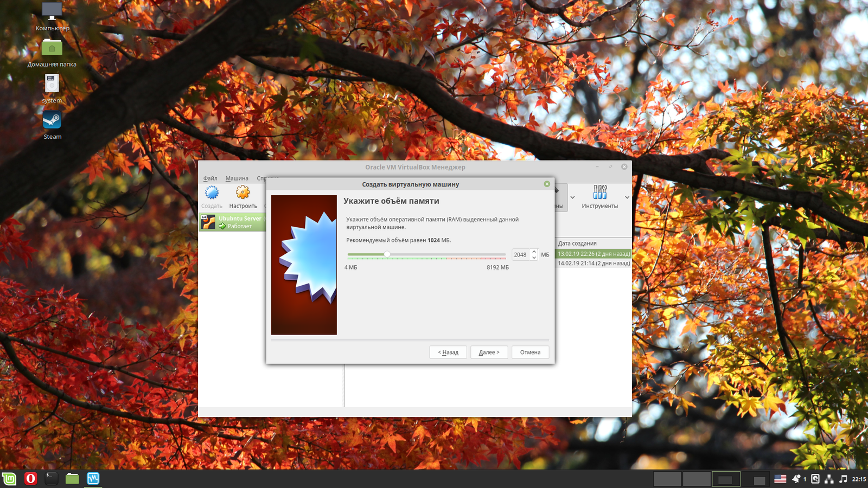Click the 8192 МБ maximum label

[x=497, y=267]
